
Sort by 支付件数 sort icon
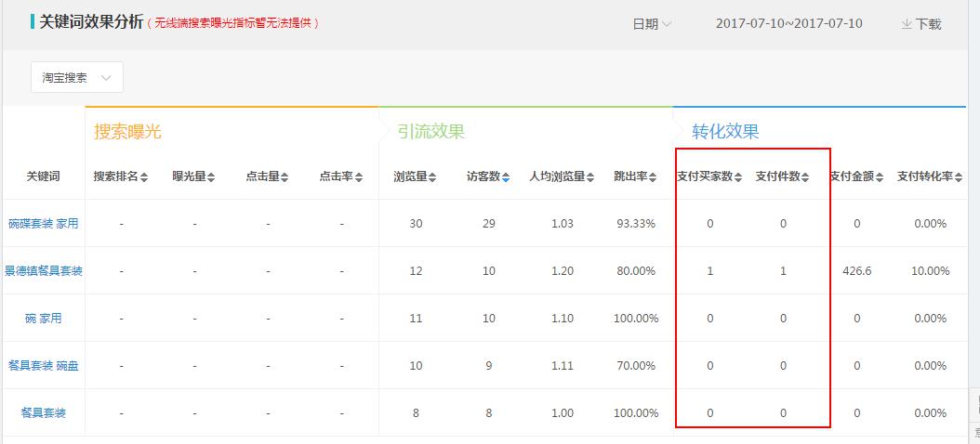coord(805,177)
